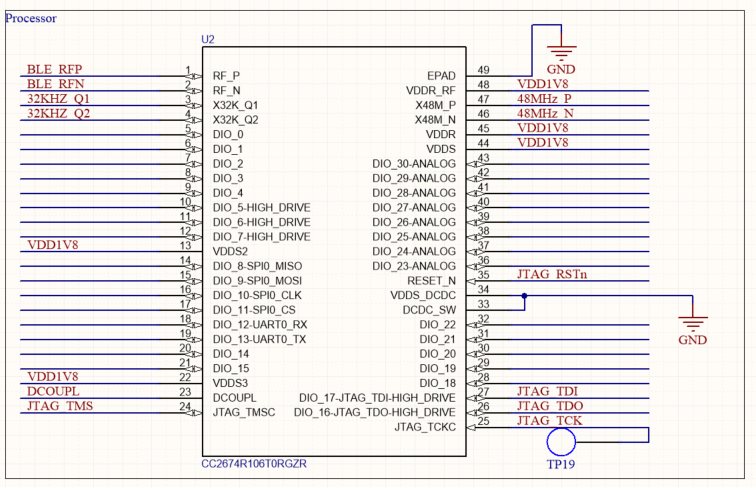Click the pin 49 EPAD number
The height and width of the screenshot is (487, 756).
(x=483, y=70)
